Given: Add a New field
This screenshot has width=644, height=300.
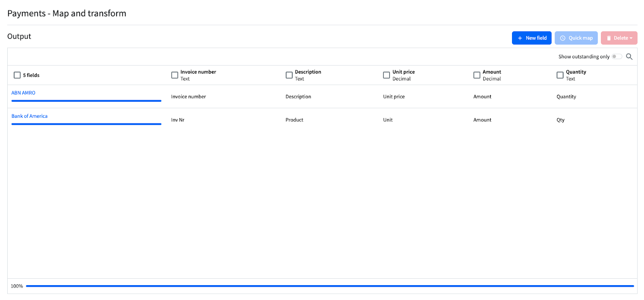Looking at the screenshot, I should (x=532, y=38).
